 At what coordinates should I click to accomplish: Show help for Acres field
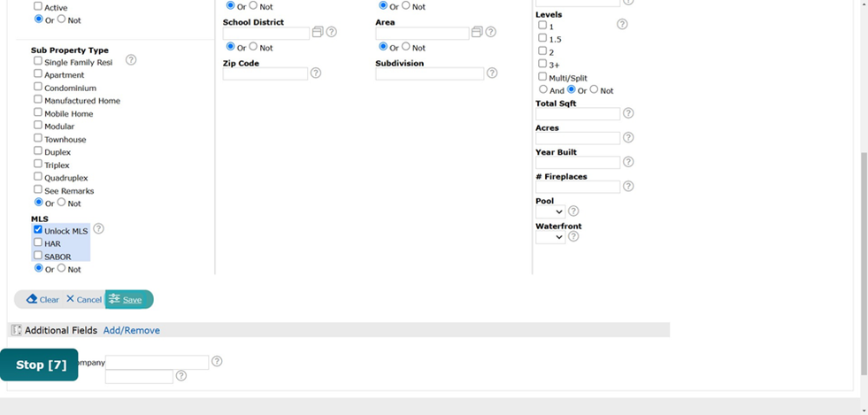[628, 137]
